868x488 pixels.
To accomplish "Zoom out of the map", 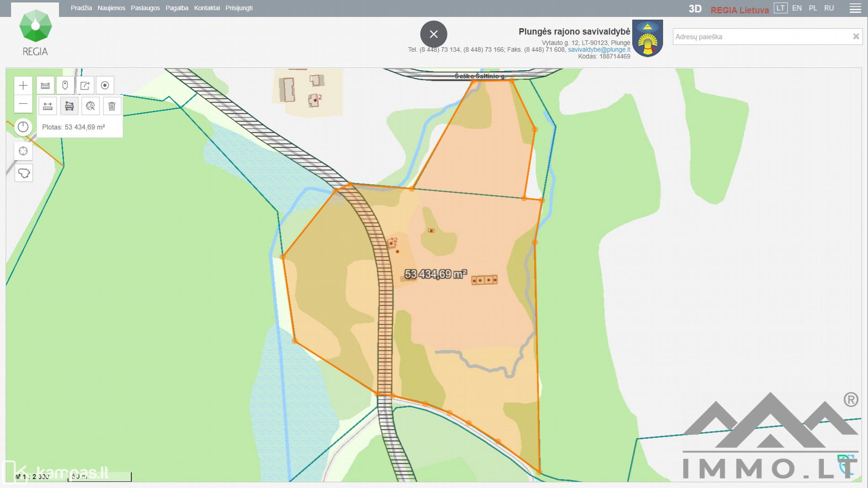I will click(x=23, y=104).
